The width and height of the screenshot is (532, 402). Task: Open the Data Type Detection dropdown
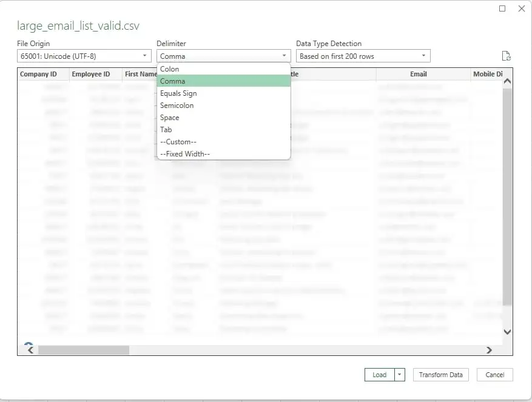tap(424, 55)
